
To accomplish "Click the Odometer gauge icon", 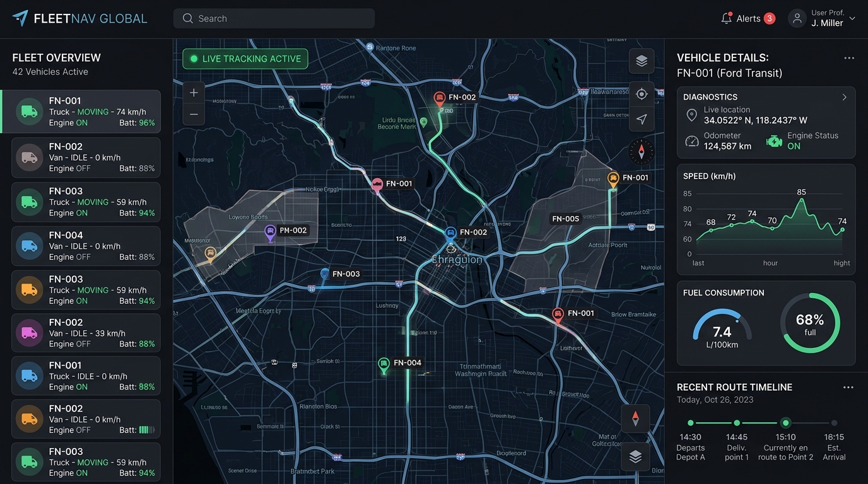I will (x=692, y=141).
